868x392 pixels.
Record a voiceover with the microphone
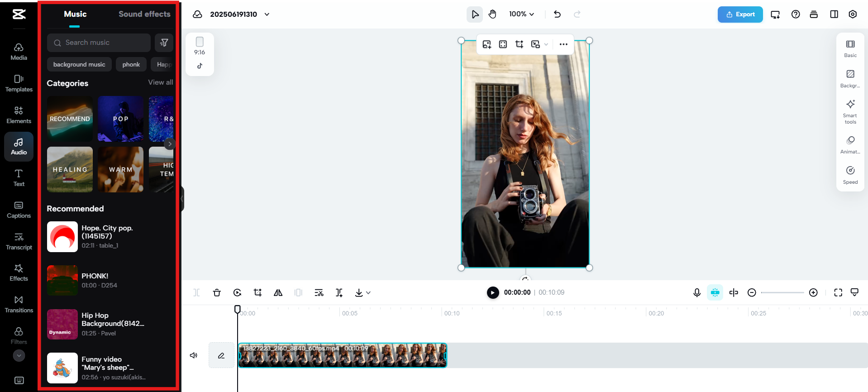click(x=697, y=293)
